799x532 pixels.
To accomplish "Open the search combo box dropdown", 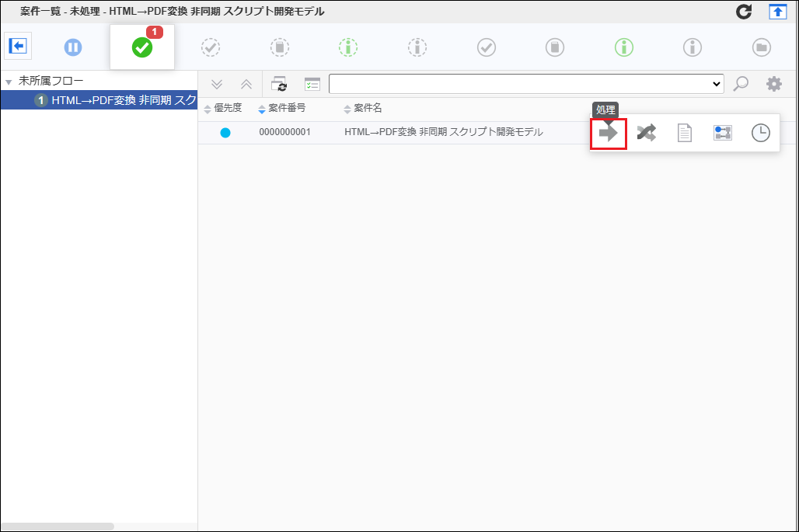I will pos(717,84).
